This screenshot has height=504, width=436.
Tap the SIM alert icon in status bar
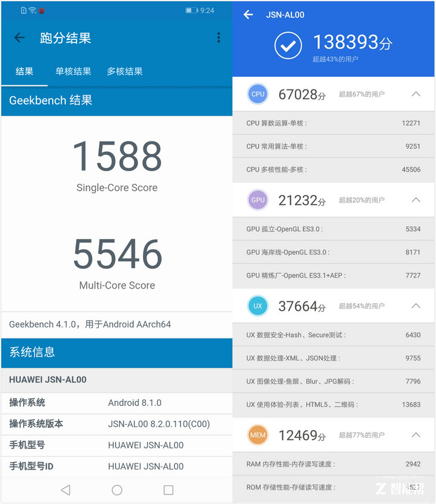(24, 11)
